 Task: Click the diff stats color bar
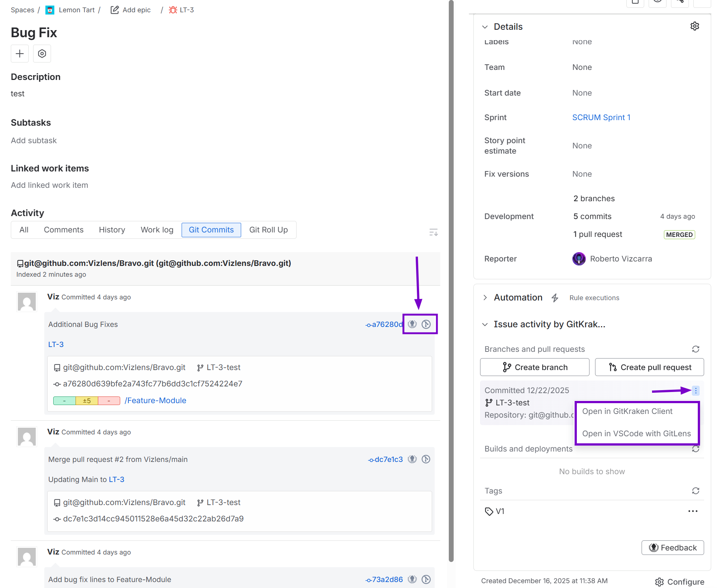(x=86, y=401)
